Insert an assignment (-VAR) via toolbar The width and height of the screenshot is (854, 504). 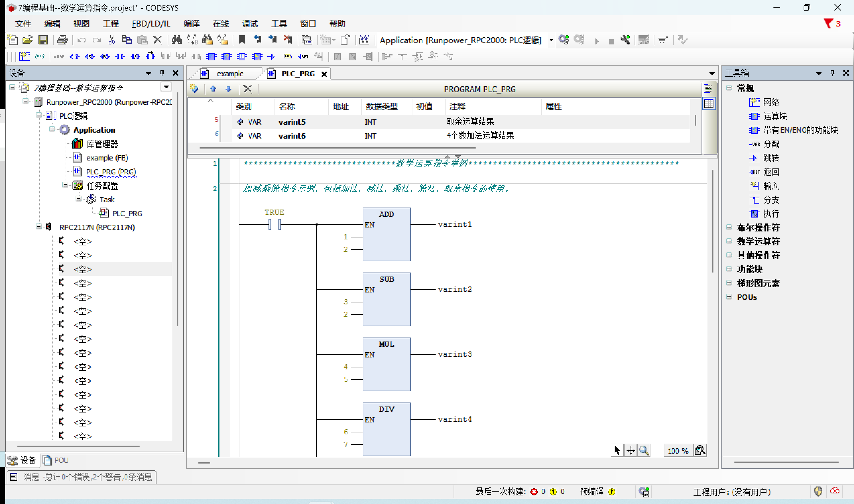(x=59, y=57)
